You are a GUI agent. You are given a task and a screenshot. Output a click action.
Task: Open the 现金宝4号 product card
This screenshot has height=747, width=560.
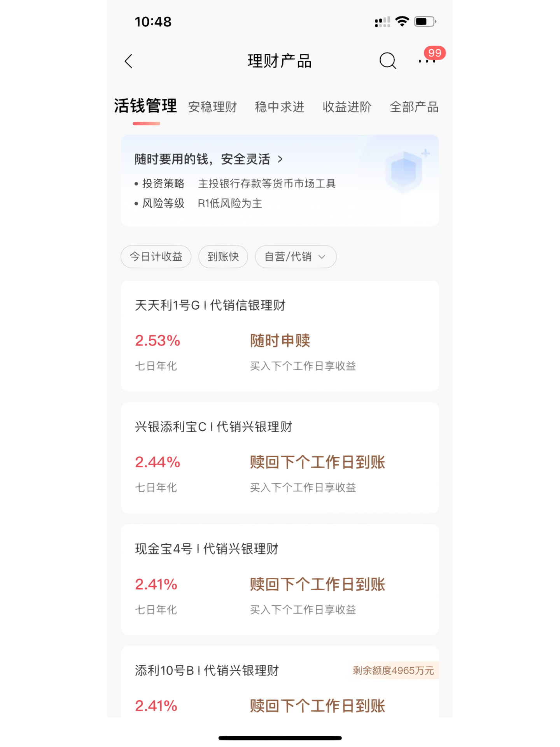(280, 580)
